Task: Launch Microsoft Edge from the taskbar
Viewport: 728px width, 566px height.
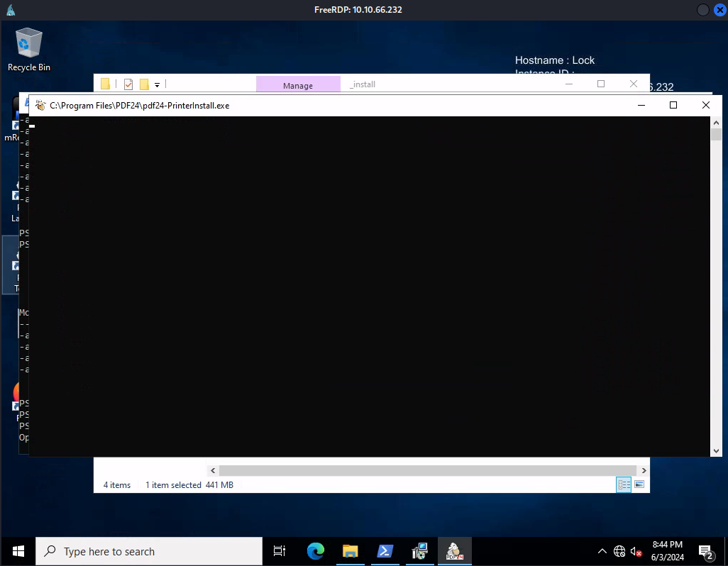Action: [x=315, y=551]
